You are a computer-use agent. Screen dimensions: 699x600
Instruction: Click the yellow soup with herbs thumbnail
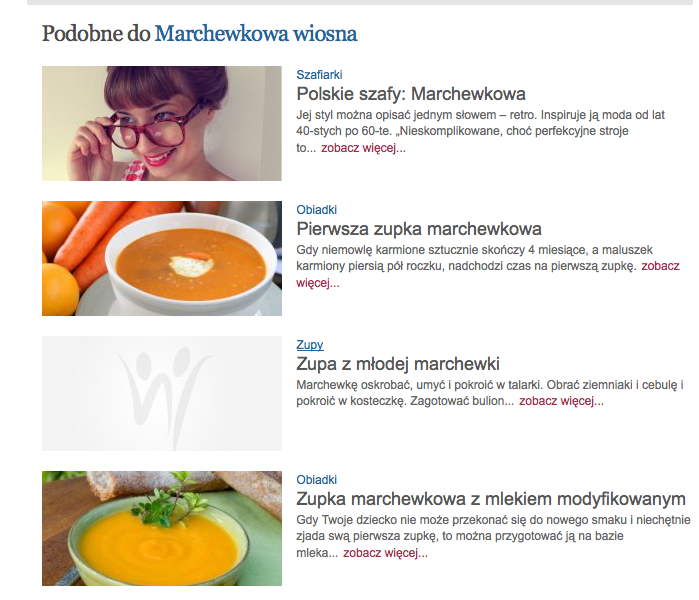coord(162,529)
